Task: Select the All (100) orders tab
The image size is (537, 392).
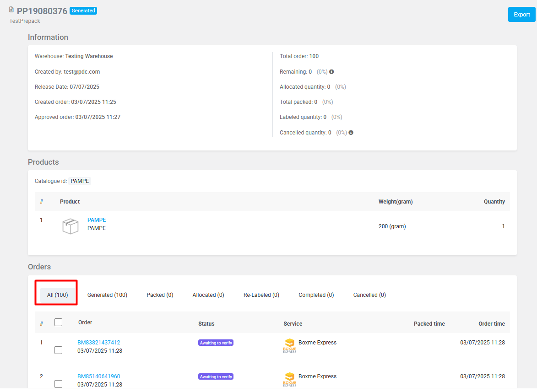Action: tap(57, 295)
